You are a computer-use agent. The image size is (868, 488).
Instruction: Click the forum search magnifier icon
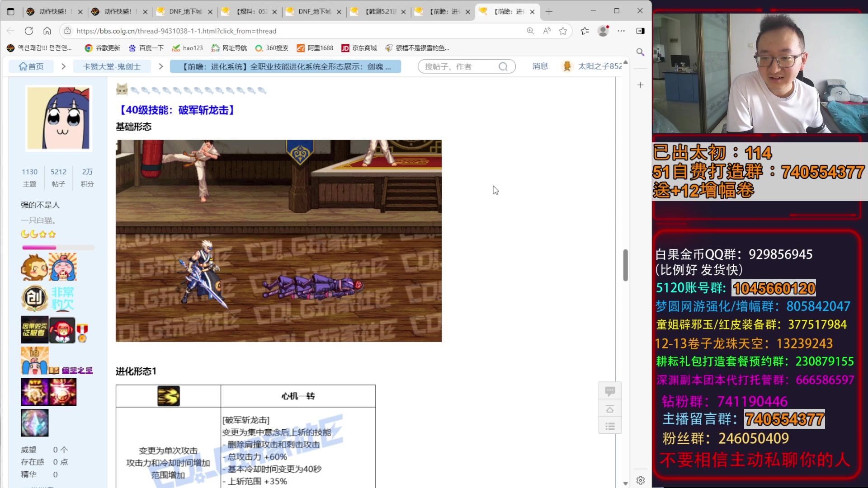tap(503, 66)
